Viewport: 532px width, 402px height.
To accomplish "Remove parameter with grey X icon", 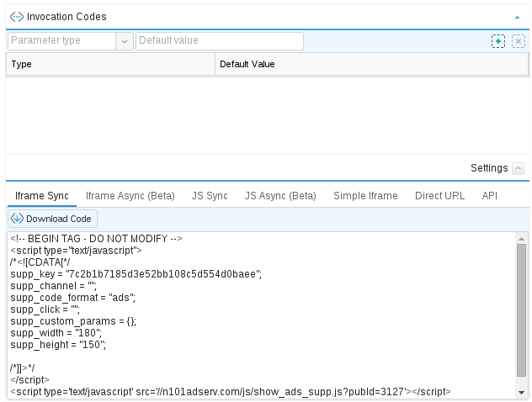I will coord(518,41).
